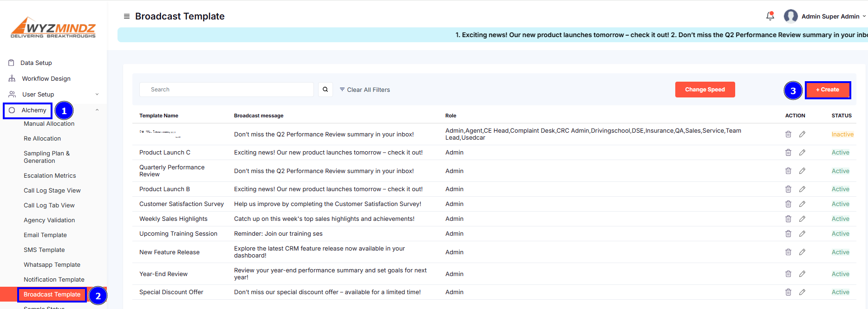Delete the Weekly Sales Highlights template
This screenshot has height=309, width=868.
coord(788,219)
